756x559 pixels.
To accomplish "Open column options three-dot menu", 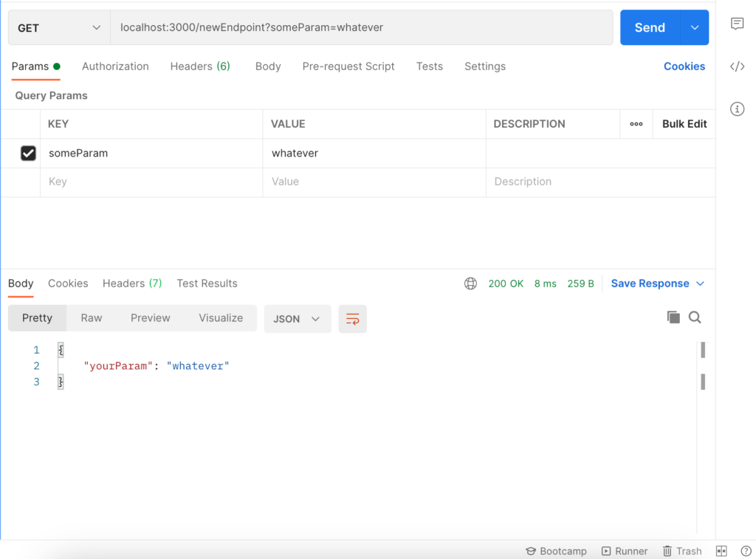I will click(x=636, y=124).
